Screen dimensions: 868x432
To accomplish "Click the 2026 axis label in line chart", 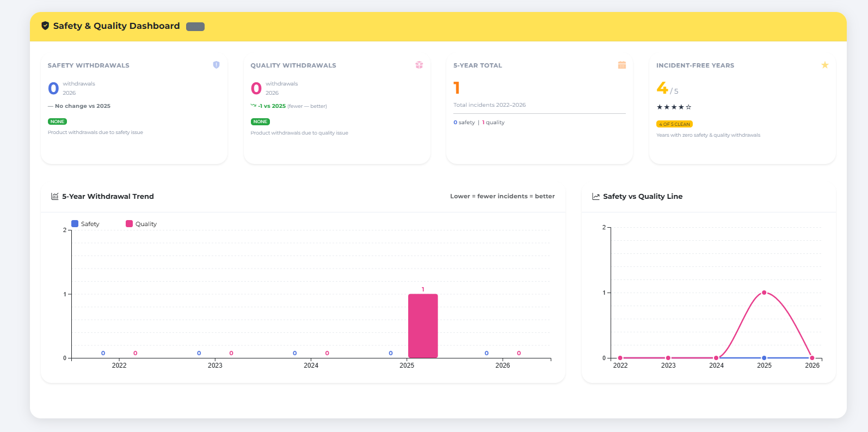I will pyautogui.click(x=812, y=366).
